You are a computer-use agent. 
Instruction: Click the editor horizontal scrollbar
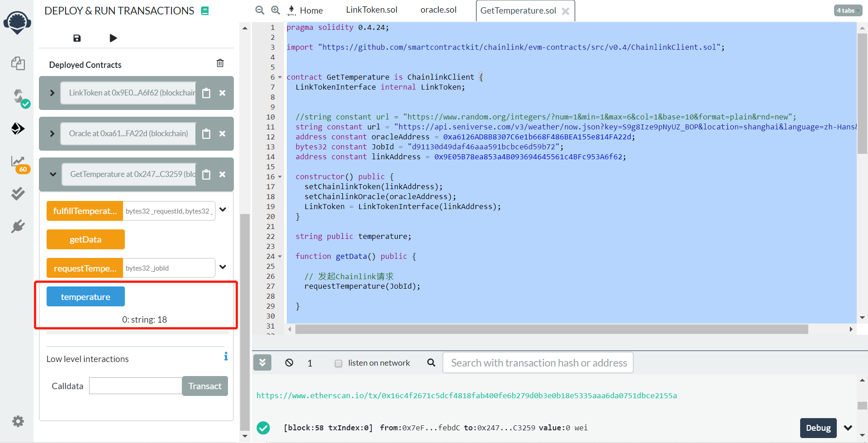point(551,329)
